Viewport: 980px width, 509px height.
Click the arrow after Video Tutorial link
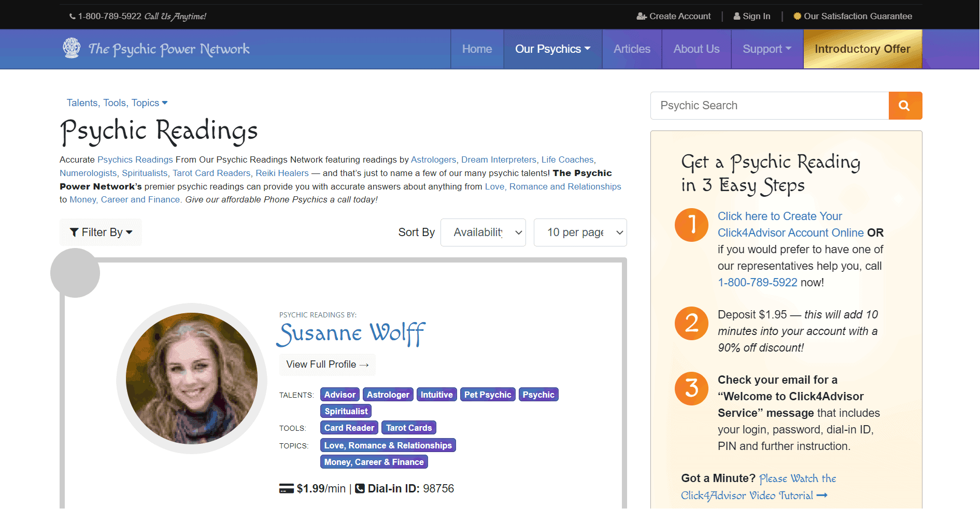(x=822, y=496)
